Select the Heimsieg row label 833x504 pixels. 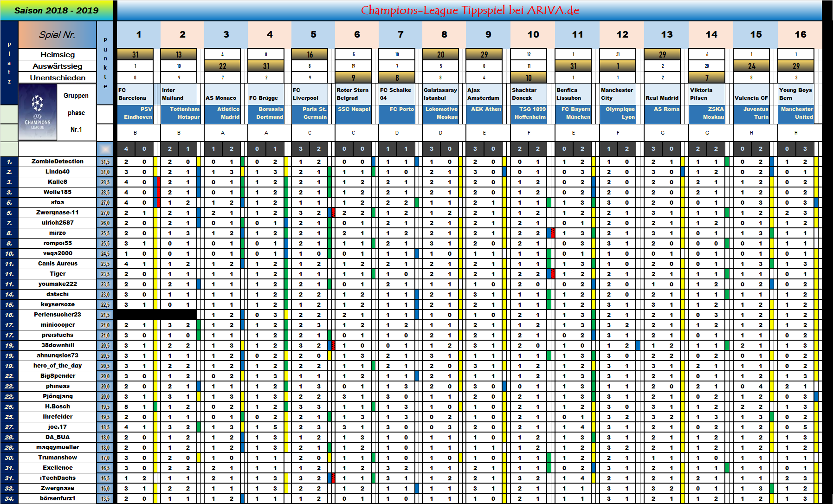coord(57,54)
